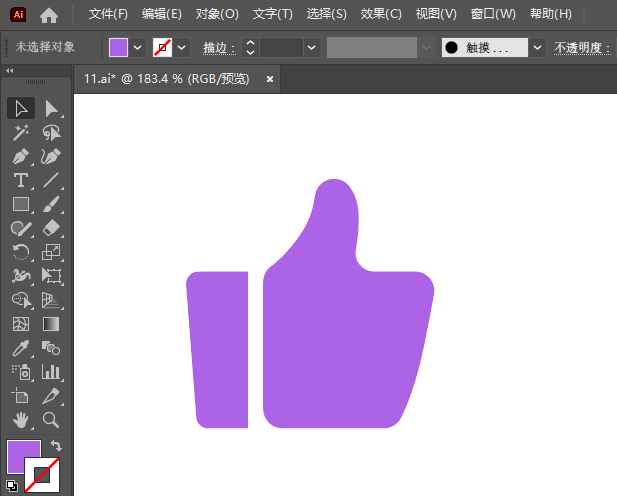Select the Direct Selection tool
The image size is (617, 496).
point(51,108)
